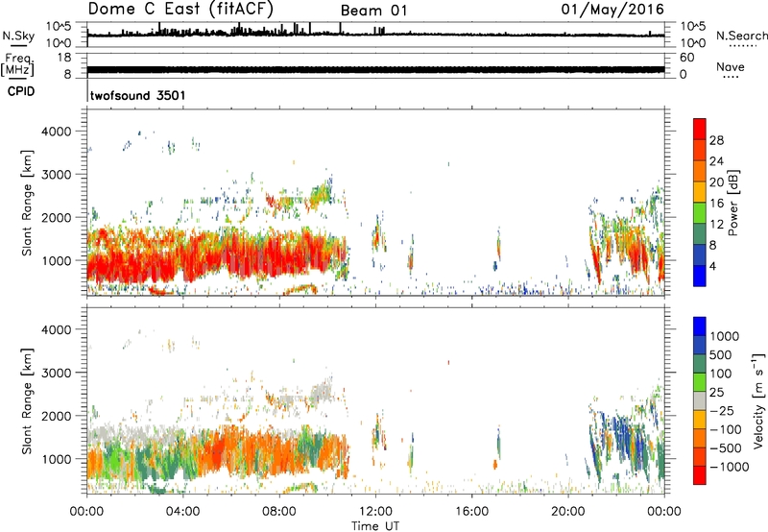Click the 'twofsound 3501' text
This screenshot has height=532, width=768.
coord(138,95)
